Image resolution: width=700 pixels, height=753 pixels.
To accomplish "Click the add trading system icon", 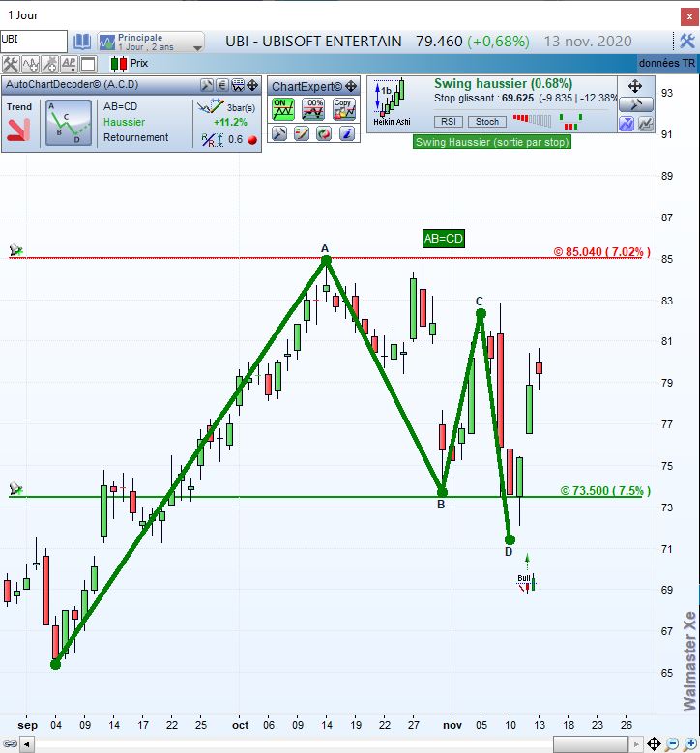I will [49, 64].
